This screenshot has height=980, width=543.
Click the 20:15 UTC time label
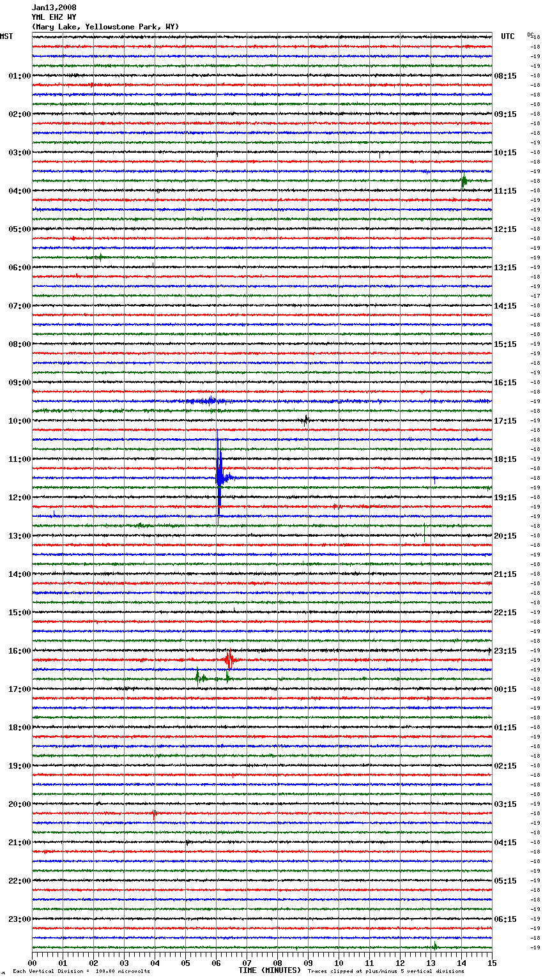pos(505,536)
